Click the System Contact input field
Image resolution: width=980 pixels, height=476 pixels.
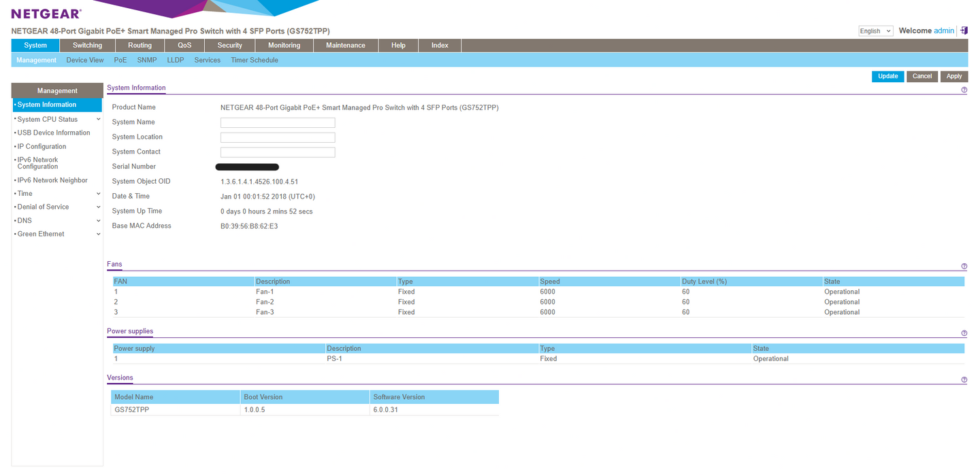click(x=278, y=152)
